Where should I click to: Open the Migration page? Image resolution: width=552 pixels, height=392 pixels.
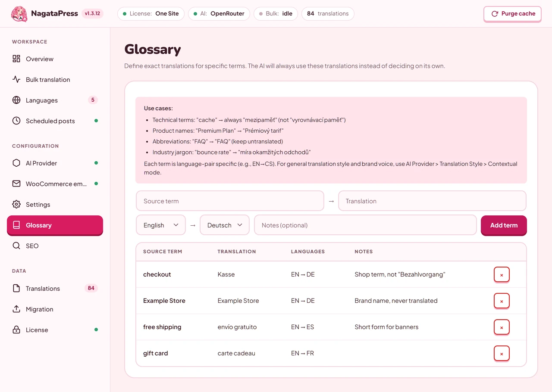point(55,309)
